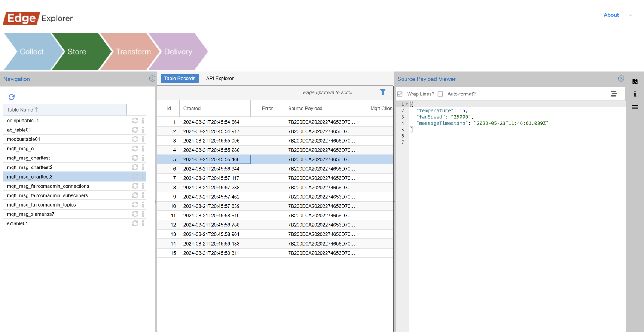Close the Source Payload Viewer panel
The image size is (644, 332).
pos(621,79)
